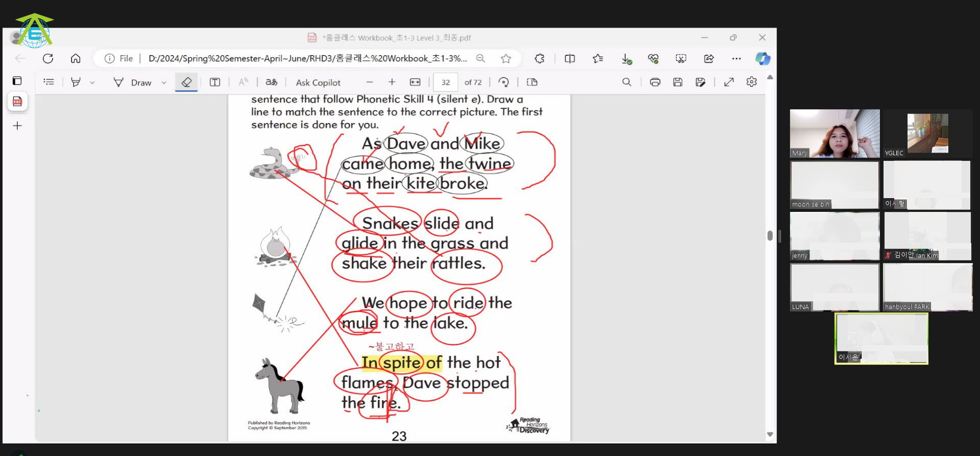Click the Translate icon
Viewport: 980px width, 456px height.
272,82
